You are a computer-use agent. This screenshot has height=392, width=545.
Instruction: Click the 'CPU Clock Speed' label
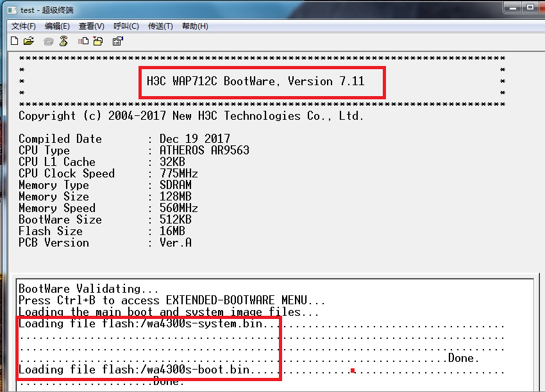[x=67, y=173]
